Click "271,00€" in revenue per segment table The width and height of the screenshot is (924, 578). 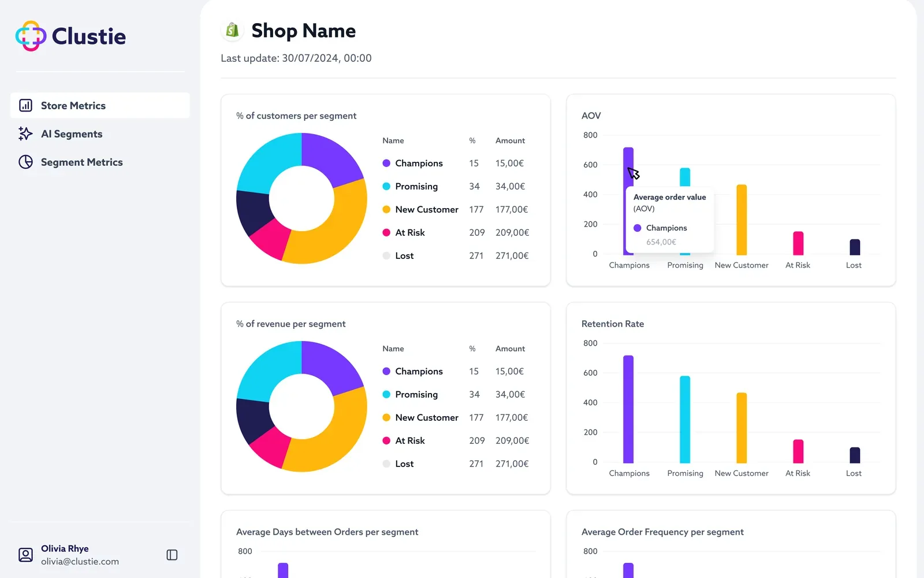pyautogui.click(x=512, y=464)
